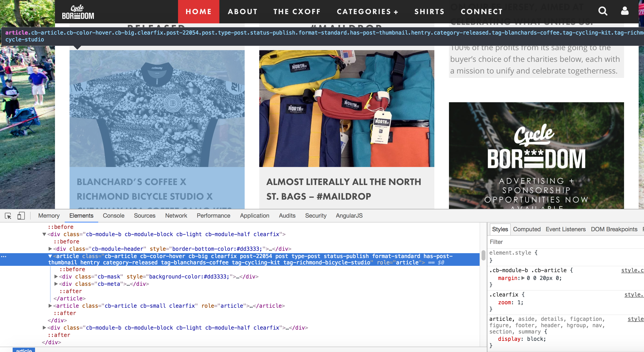
Task: Click the 'margin' property name in styles
Action: [507, 278]
